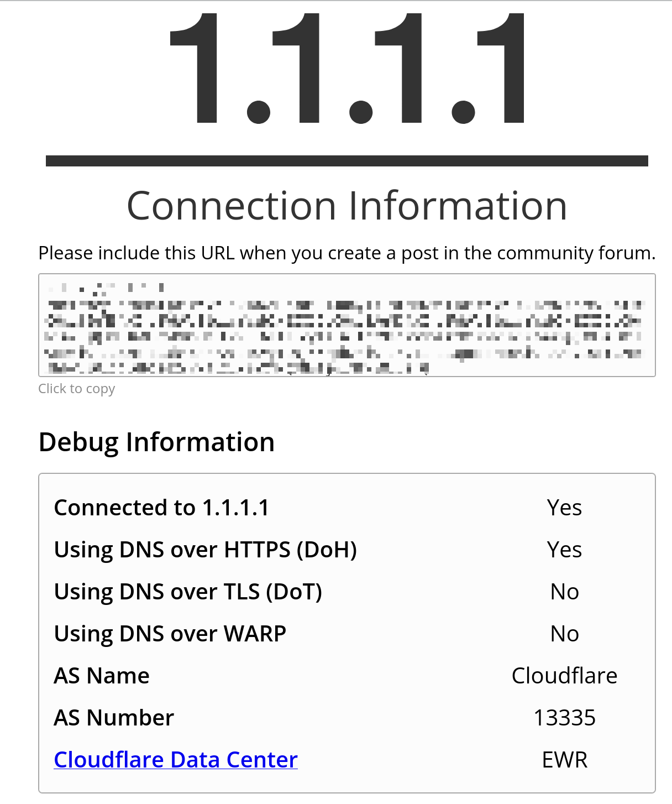672x804 pixels.
Task: Select the Connection Information heading
Action: [347, 206]
